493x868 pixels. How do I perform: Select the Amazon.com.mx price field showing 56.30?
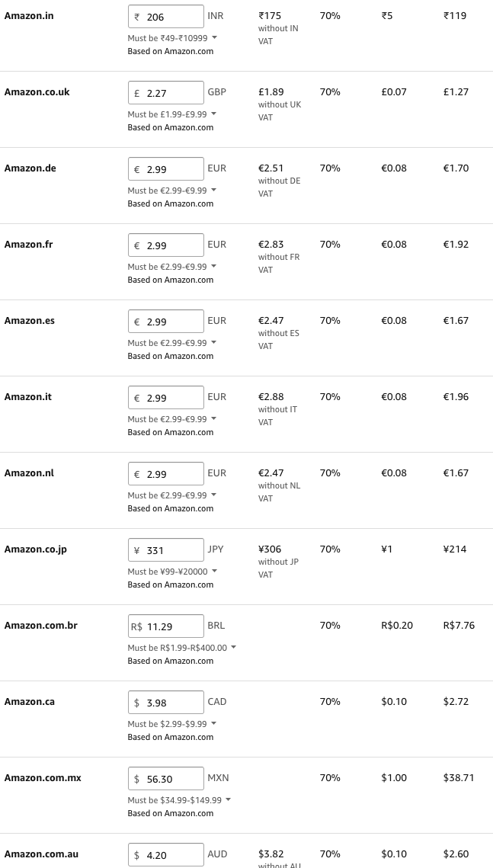pyautogui.click(x=166, y=778)
